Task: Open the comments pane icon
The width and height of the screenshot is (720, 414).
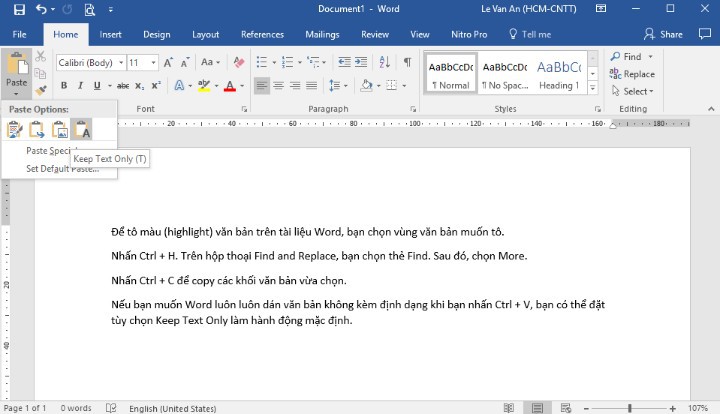Action: 704,34
